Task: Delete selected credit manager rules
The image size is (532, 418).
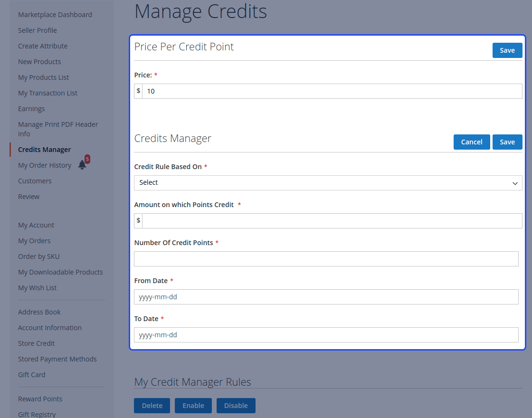Action: tap(152, 406)
